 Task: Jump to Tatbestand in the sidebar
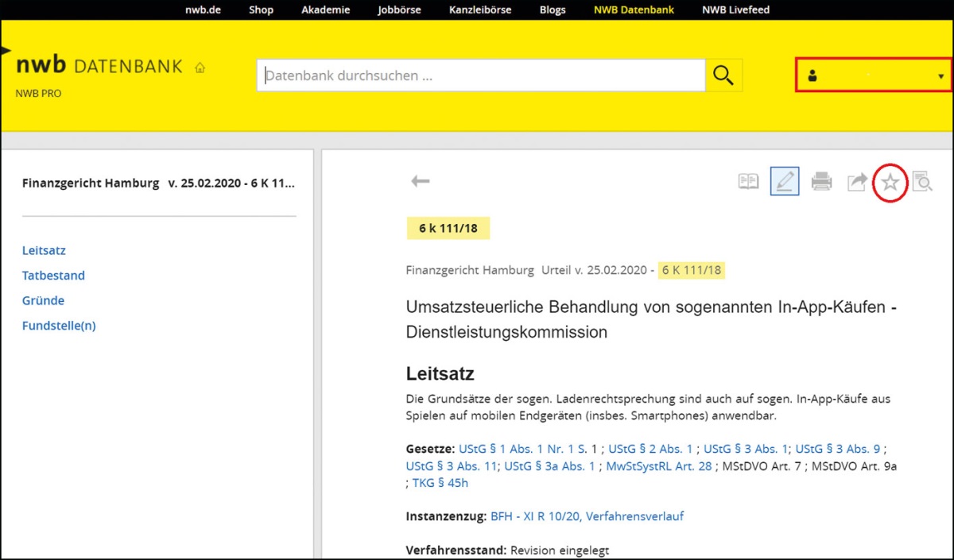point(53,276)
